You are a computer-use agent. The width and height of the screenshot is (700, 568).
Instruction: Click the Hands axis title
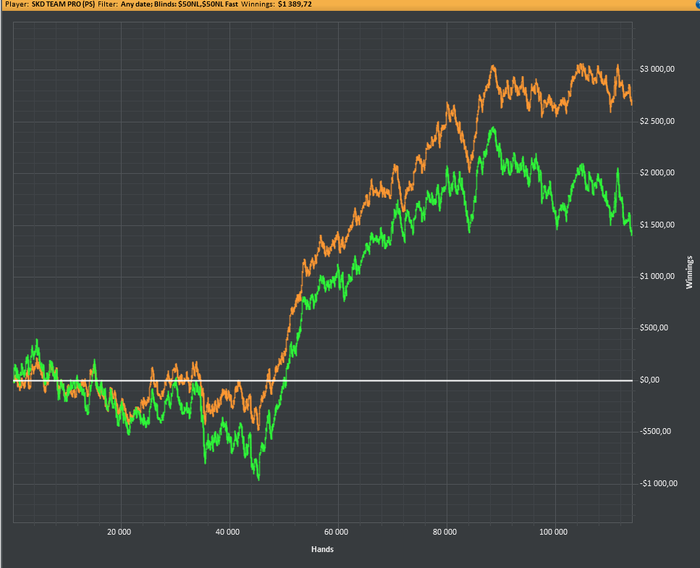pyautogui.click(x=322, y=549)
